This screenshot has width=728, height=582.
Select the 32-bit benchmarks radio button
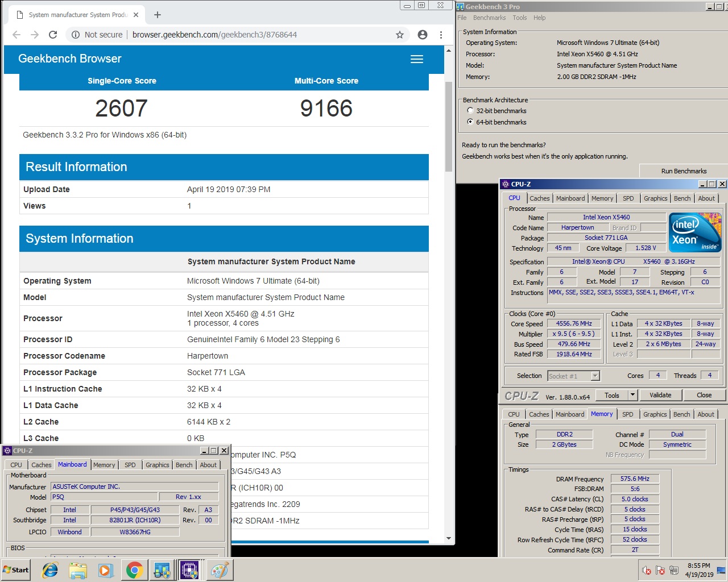470,111
